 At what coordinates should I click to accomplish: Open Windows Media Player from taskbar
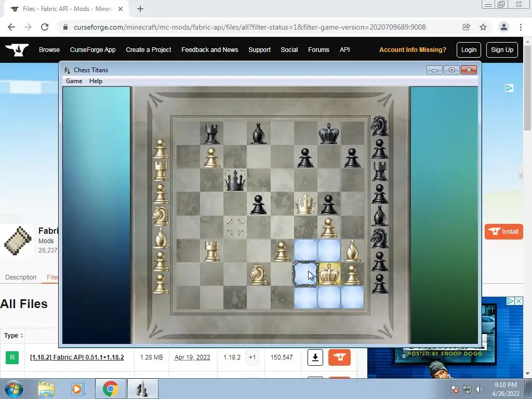(77, 389)
